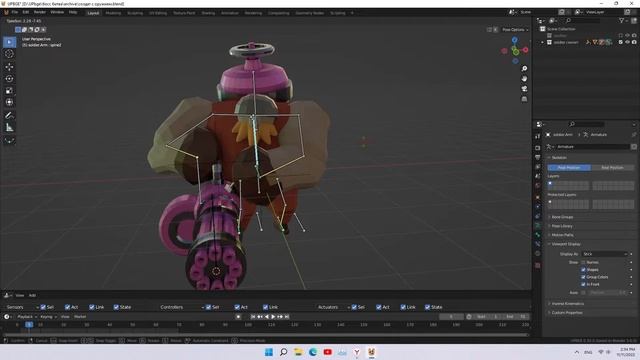
Task: Play the animation in reverse
Action: (267, 317)
